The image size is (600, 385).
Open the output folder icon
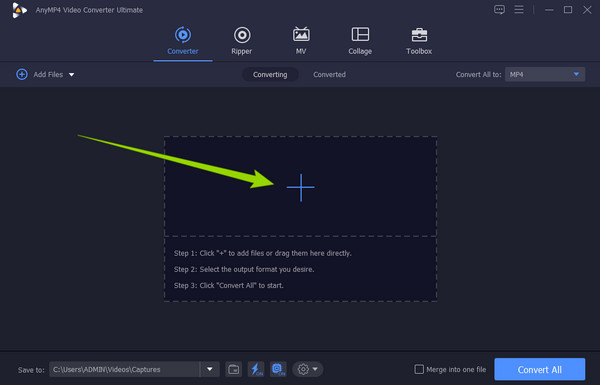[233, 369]
